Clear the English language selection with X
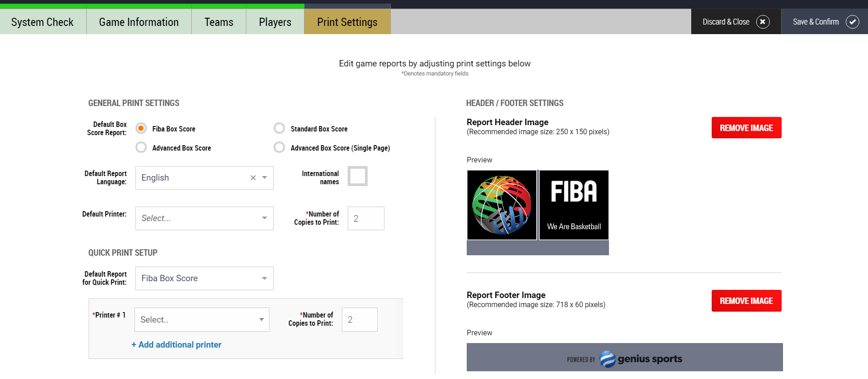Image resolution: width=868 pixels, height=379 pixels. 253,178
